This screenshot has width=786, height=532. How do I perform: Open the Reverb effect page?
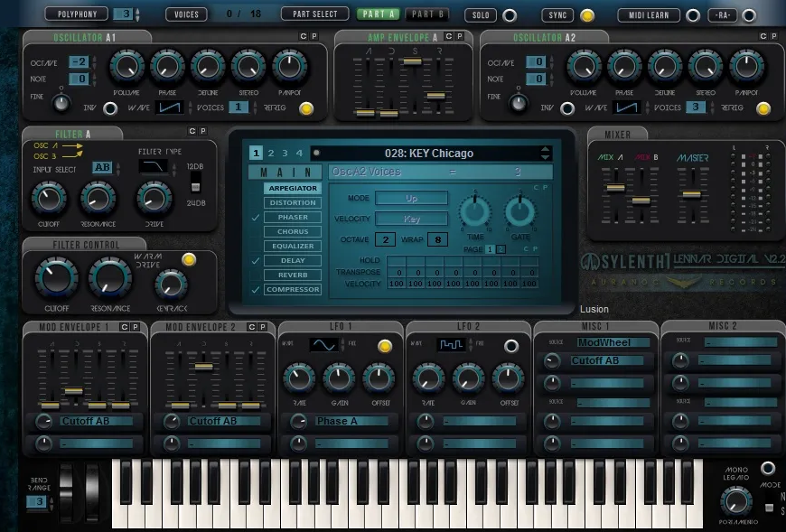click(x=293, y=275)
